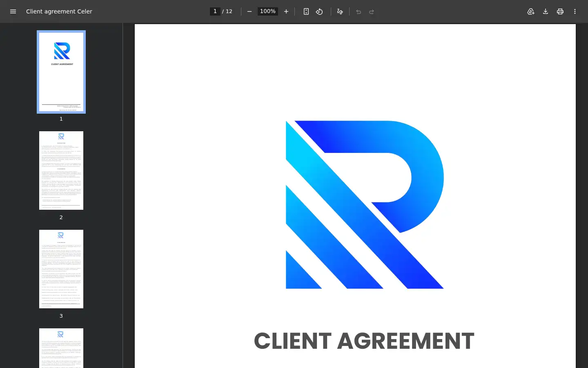Download the PDF file
Screen dimensions: 588x368
coord(546,11)
